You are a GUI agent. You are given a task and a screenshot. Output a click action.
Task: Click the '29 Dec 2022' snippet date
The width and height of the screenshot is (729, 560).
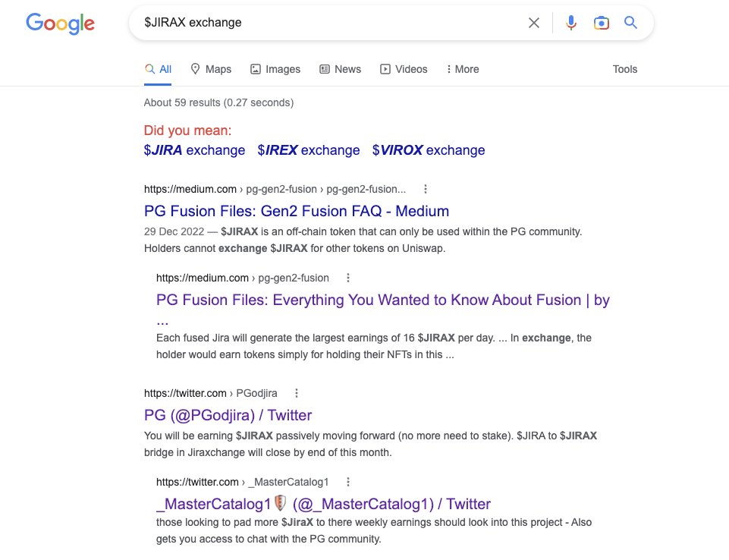click(174, 231)
